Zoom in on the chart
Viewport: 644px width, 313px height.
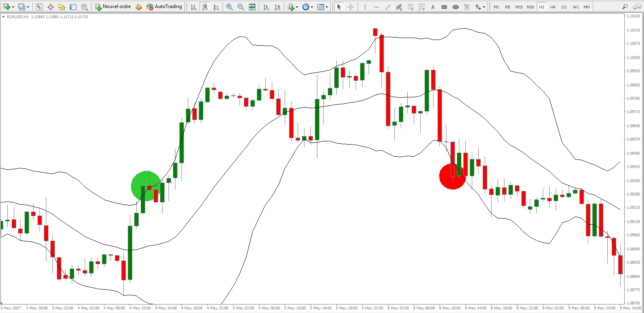pyautogui.click(x=229, y=7)
